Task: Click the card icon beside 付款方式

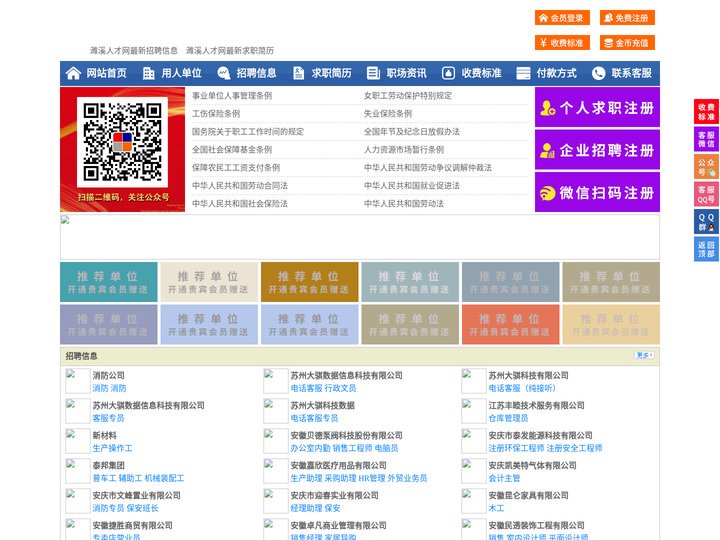Action: point(523,73)
